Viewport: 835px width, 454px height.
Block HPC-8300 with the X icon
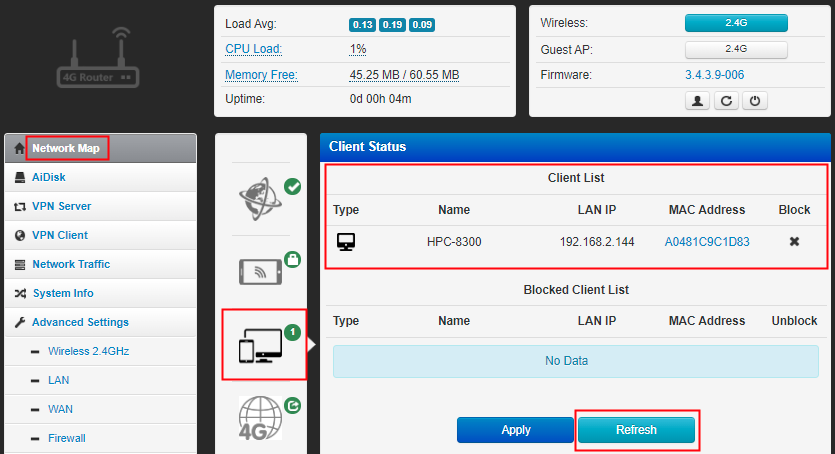click(794, 242)
